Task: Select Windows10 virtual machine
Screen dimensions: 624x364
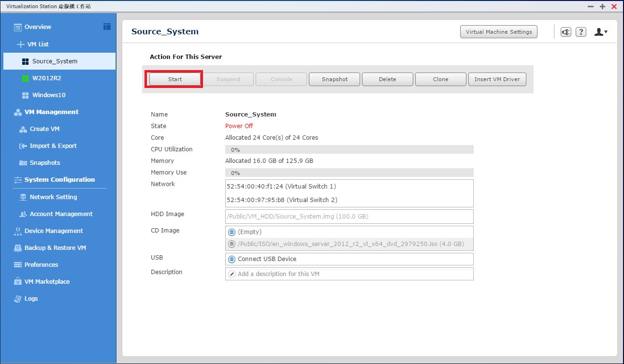Action: click(x=48, y=95)
